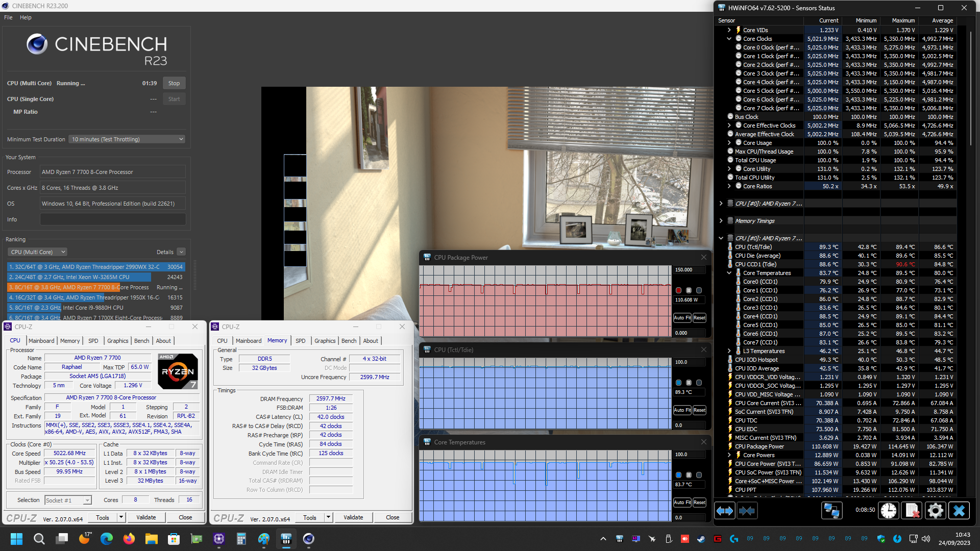The width and height of the screenshot is (980, 551).
Task: Open Task View on taskbar
Action: pyautogui.click(x=62, y=539)
